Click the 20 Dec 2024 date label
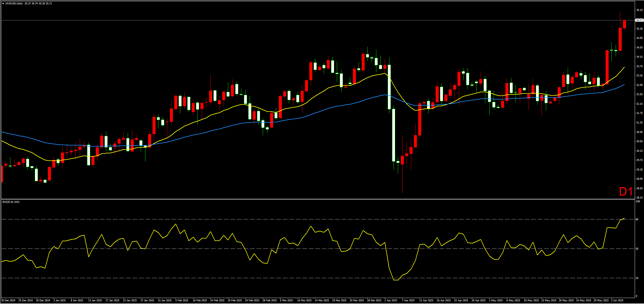Image resolution: width=644 pixels, height=304 pixels. coord(8,300)
